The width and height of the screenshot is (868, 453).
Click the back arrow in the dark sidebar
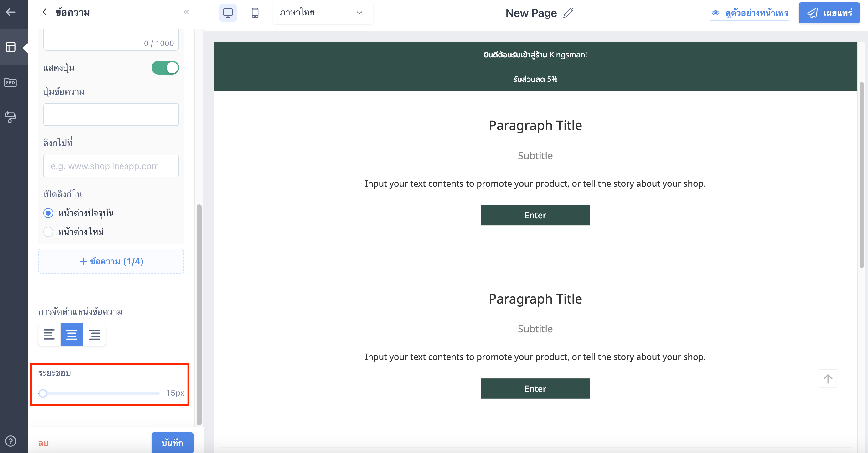(x=10, y=13)
